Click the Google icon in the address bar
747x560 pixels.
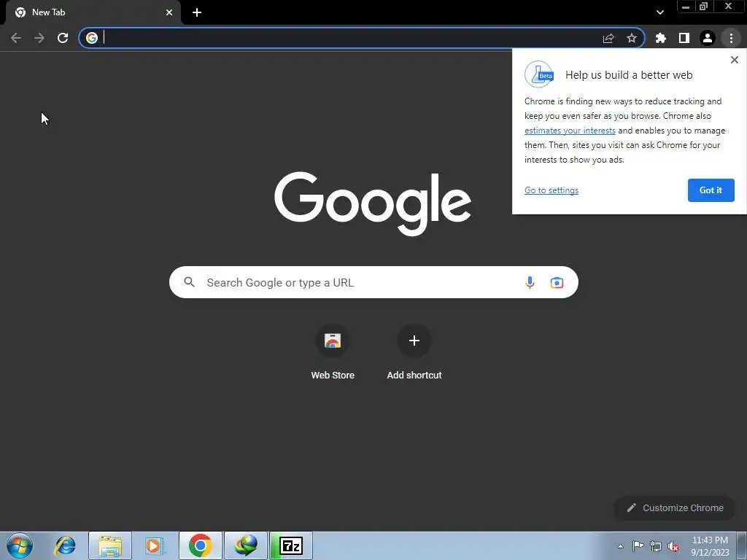pyautogui.click(x=92, y=38)
